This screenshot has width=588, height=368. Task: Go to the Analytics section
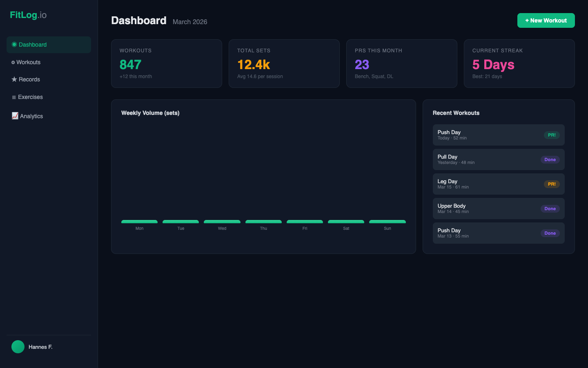(31, 116)
